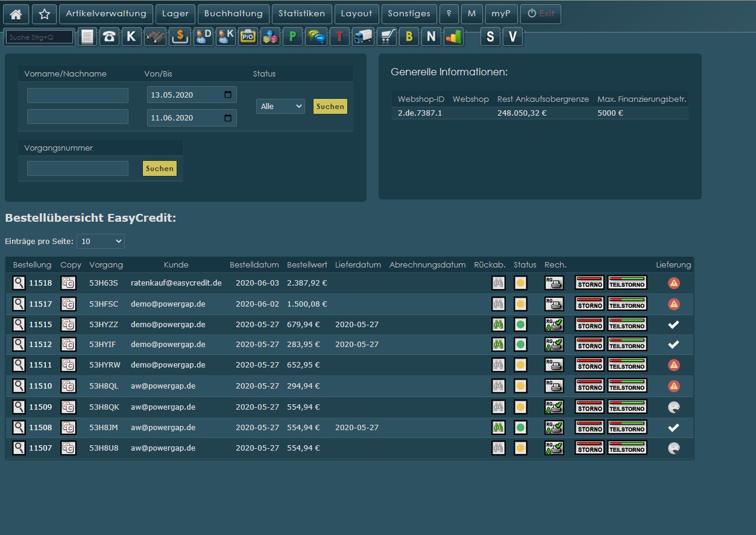
Task: Click the yellow B toolbar icon
Action: [x=409, y=37]
